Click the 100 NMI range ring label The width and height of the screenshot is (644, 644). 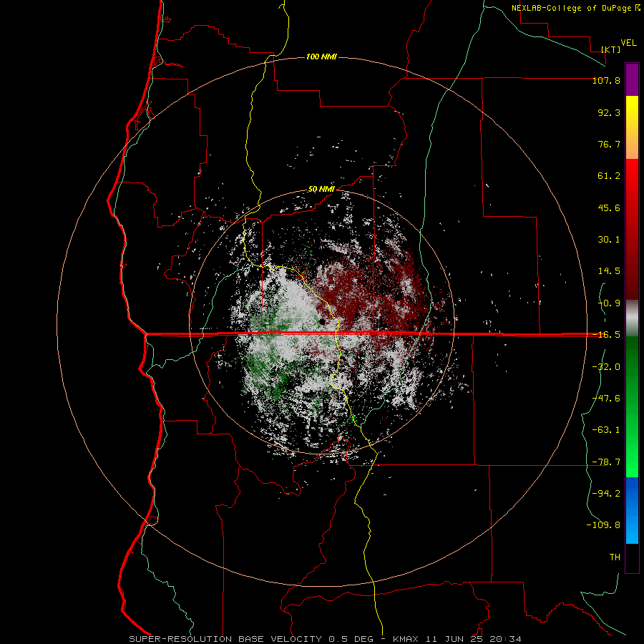click(321, 57)
